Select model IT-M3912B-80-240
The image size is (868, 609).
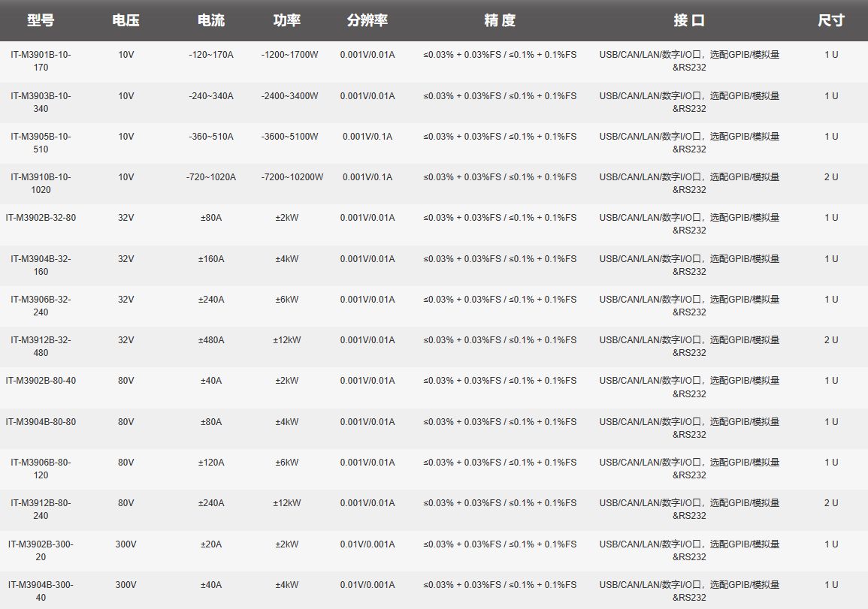pos(41,509)
